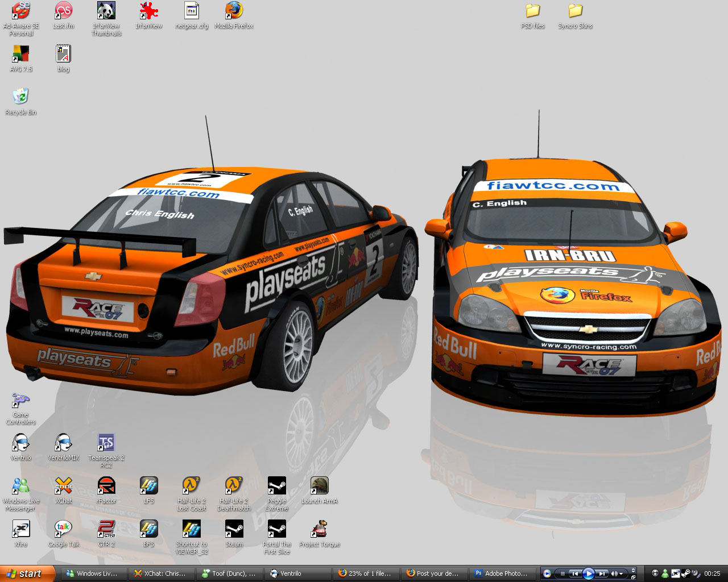
Task: Click the taskbar clock showing 00:25
Action: pyautogui.click(x=712, y=573)
